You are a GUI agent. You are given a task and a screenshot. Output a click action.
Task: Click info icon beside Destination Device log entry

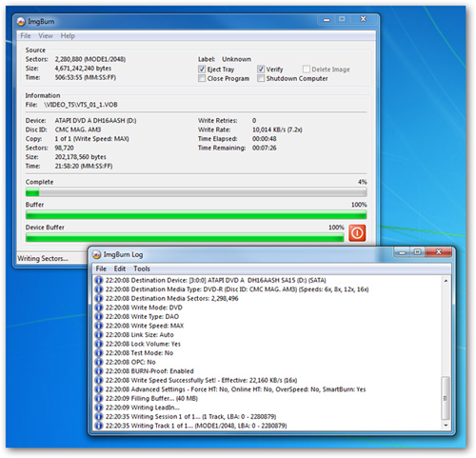coord(99,280)
